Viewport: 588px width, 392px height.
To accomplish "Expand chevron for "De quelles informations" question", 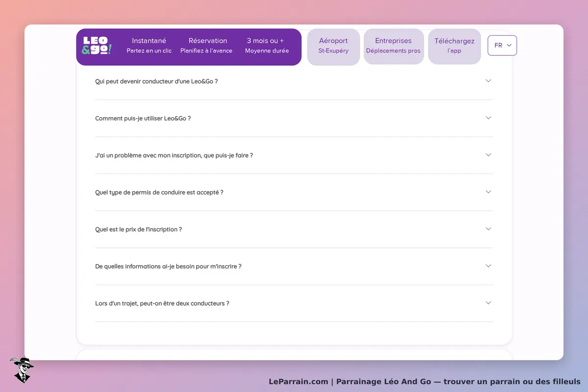I will coord(488,266).
